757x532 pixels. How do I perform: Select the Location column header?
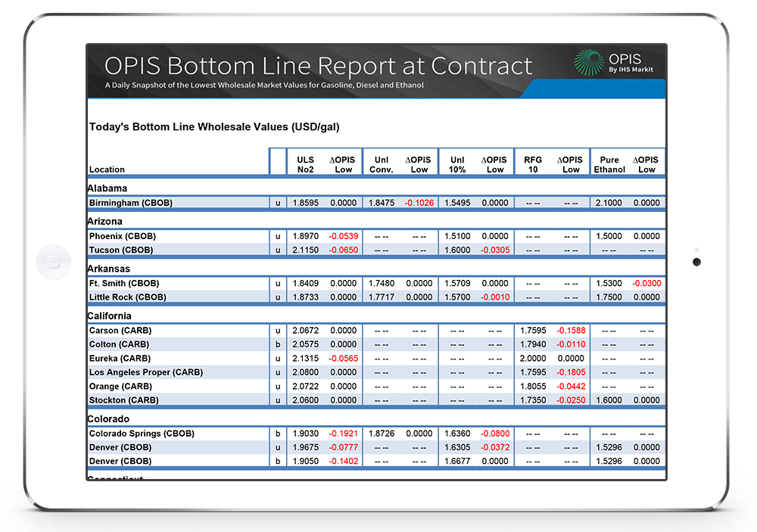point(107,170)
